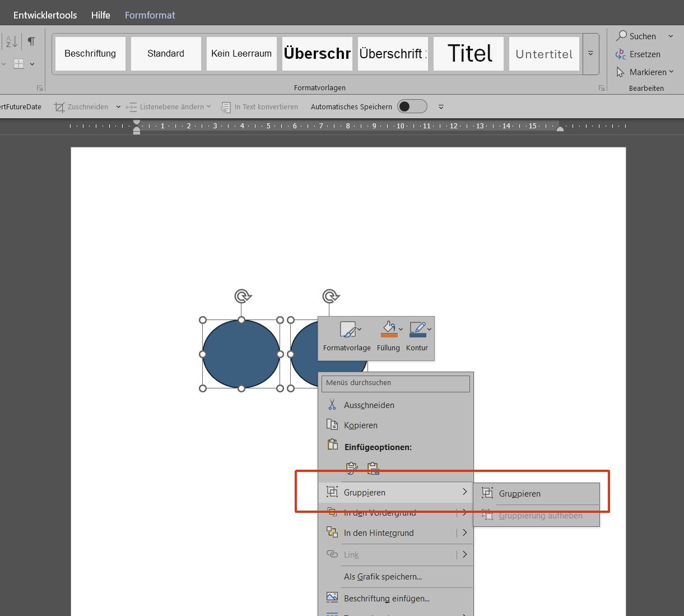Click Ersetzen in the Bearbeiten group
This screenshot has height=616, width=684.
click(x=638, y=54)
